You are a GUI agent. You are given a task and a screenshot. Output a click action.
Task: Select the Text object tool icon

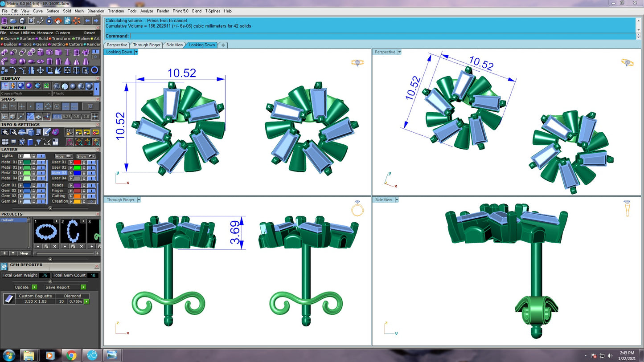67,53
